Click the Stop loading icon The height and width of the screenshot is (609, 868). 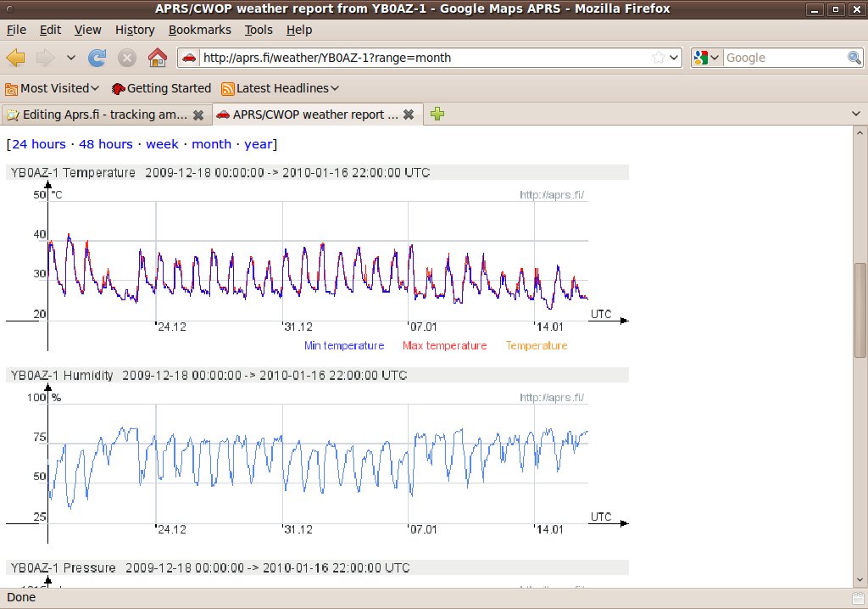[x=127, y=58]
